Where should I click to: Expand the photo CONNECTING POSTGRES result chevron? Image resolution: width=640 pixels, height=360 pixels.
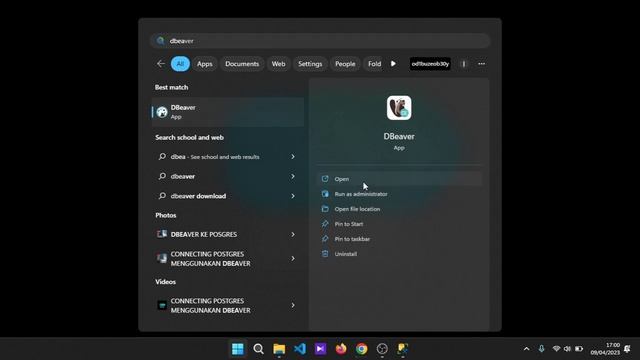pos(293,258)
